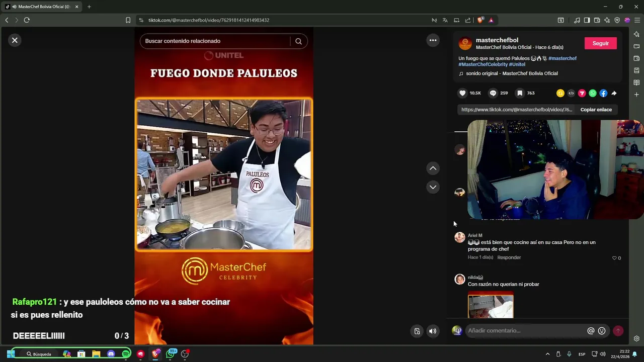Open a new browser tab with plus
This screenshot has height=362, width=644.
pyautogui.click(x=89, y=7)
